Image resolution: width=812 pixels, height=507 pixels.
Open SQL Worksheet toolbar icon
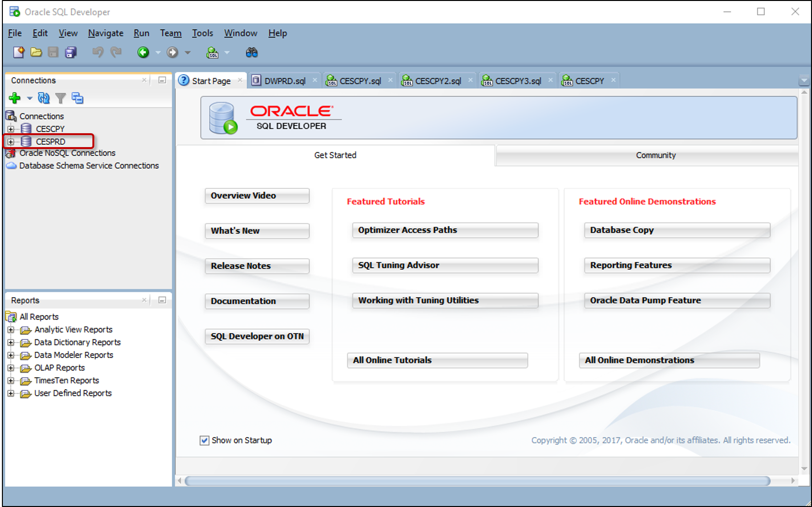click(212, 52)
